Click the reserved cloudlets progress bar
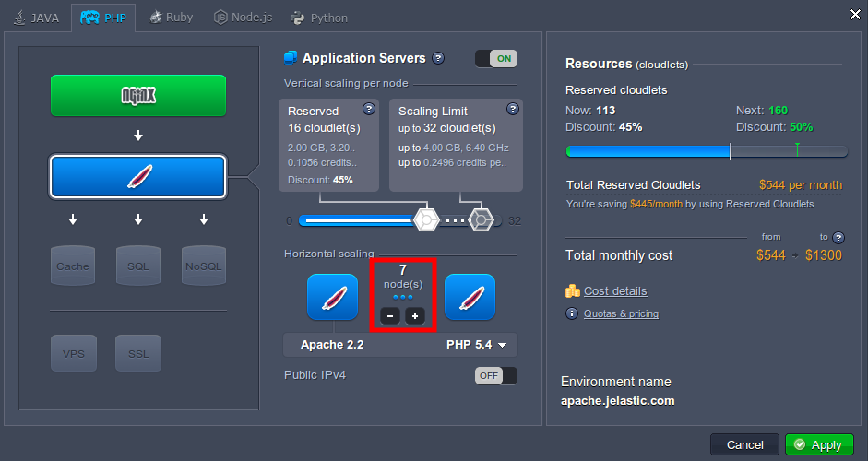 pos(707,151)
